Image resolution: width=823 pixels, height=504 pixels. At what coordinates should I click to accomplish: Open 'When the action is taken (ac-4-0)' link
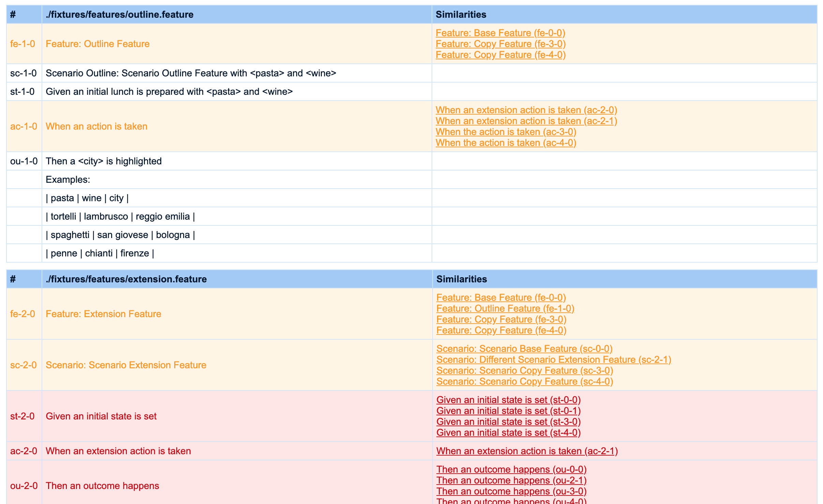tap(506, 143)
